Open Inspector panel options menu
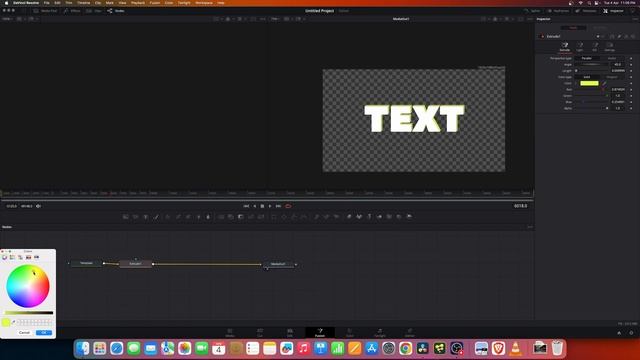Image resolution: width=640 pixels, height=360 pixels. pos(635,19)
